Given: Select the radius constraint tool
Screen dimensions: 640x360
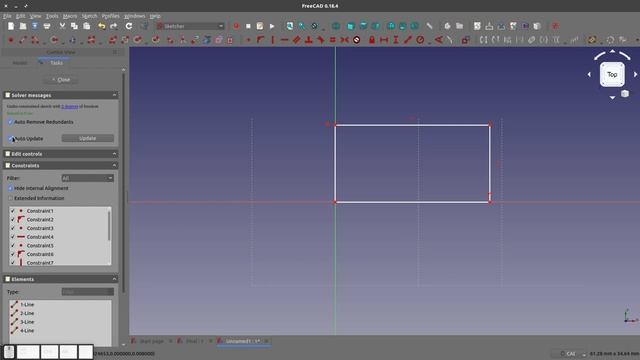Looking at the screenshot, I should 420,40.
